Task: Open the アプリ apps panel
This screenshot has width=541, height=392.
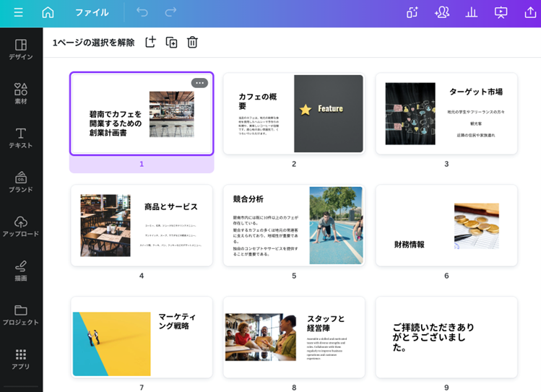Action: 21,360
